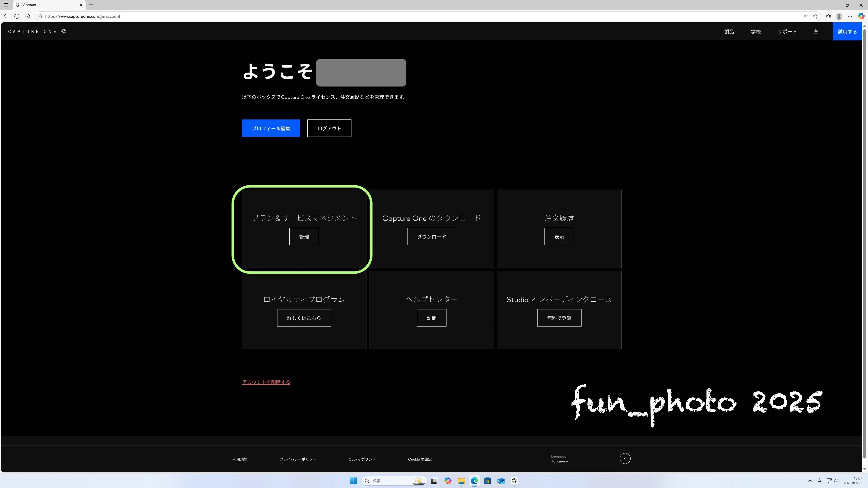Open Microsoft Store from the taskbar
This screenshot has width=868, height=488.
pyautogui.click(x=488, y=481)
